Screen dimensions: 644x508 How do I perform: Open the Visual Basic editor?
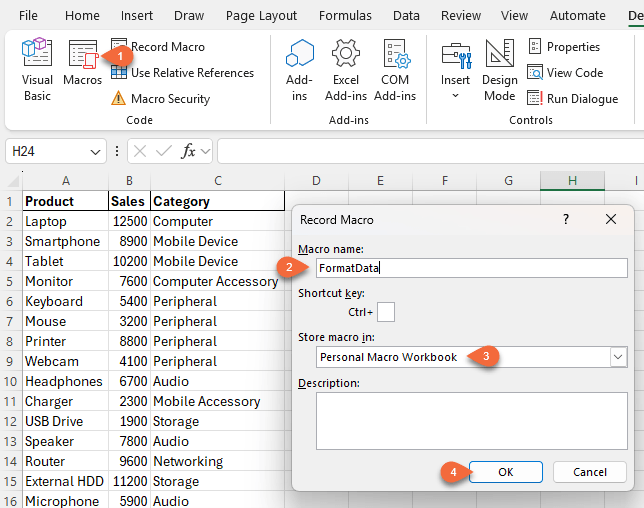(37, 70)
